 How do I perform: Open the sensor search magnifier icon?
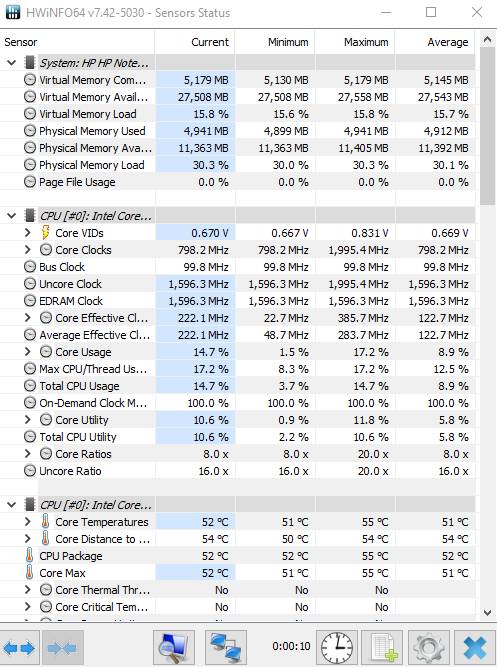click(x=174, y=648)
